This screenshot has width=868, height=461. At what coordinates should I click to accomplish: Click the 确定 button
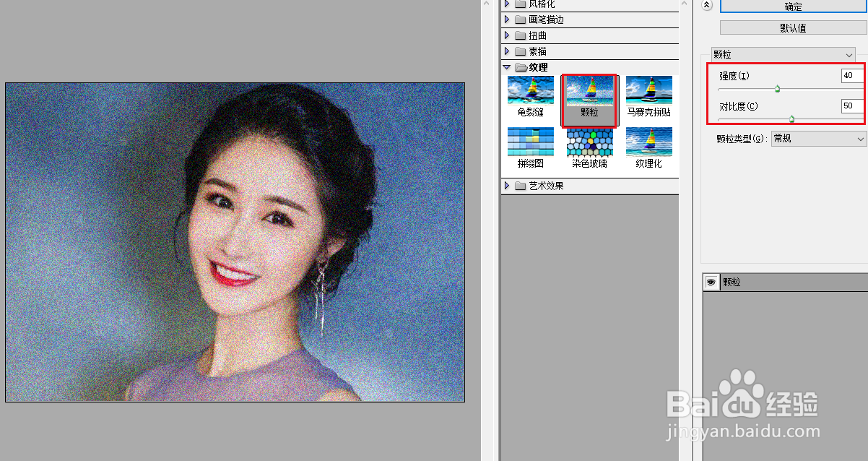pos(794,7)
